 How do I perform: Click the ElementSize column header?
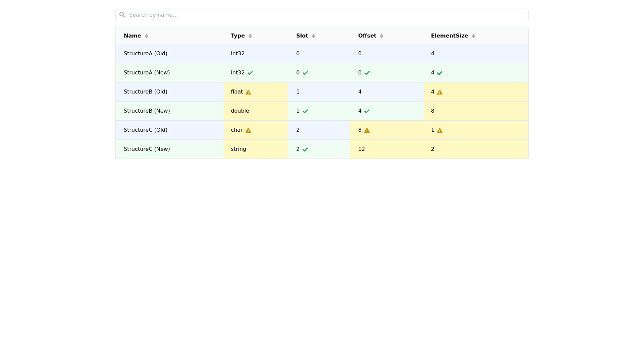point(449,36)
